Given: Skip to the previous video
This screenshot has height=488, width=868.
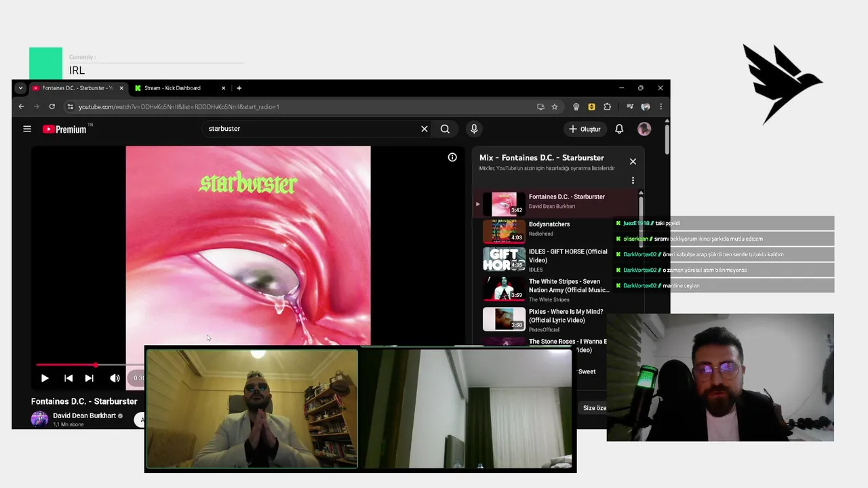Looking at the screenshot, I should tap(68, 378).
